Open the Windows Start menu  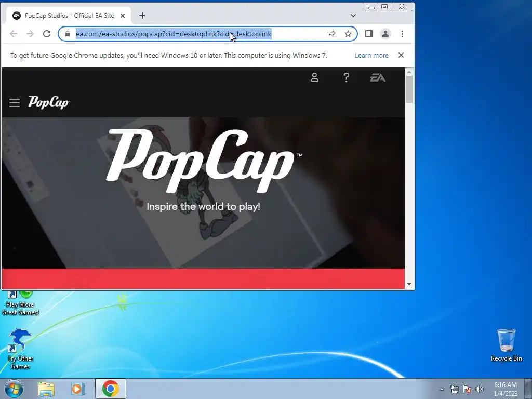click(x=14, y=389)
